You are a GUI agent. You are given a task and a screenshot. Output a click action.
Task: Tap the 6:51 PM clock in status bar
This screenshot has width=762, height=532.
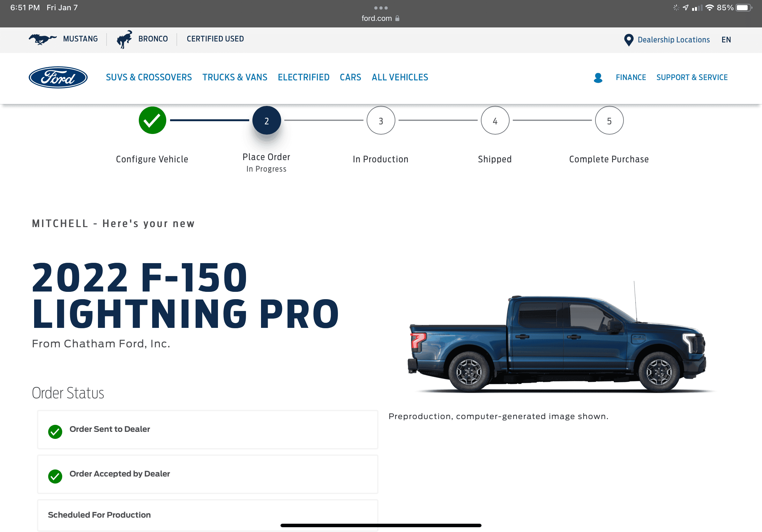pyautogui.click(x=25, y=8)
